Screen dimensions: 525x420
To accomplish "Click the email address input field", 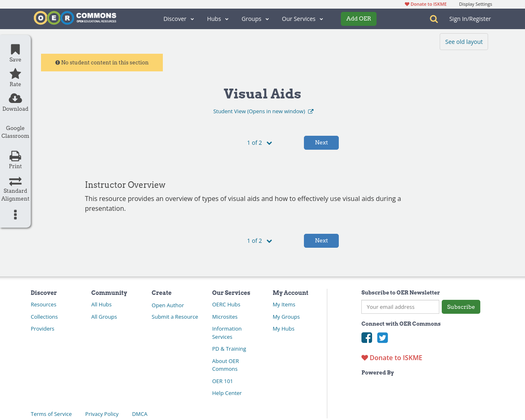I will coord(400,306).
